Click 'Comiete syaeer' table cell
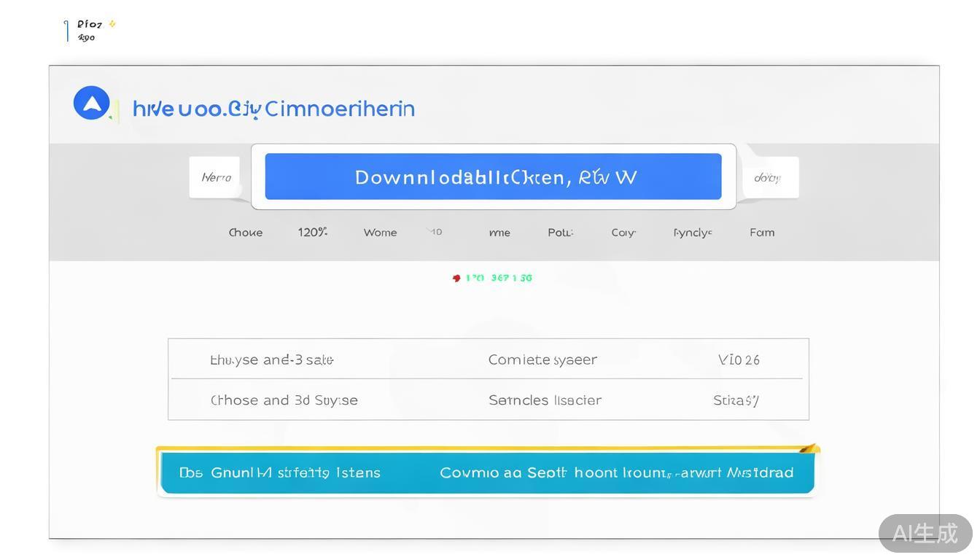Image resolution: width=980 pixels, height=560 pixels. (542, 359)
